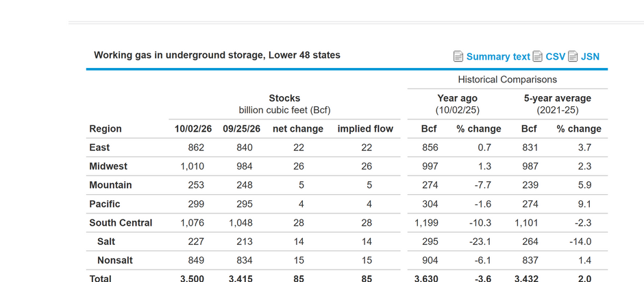Select the 'Salt' sub-region row label
This screenshot has width=644, height=282.
(106, 242)
